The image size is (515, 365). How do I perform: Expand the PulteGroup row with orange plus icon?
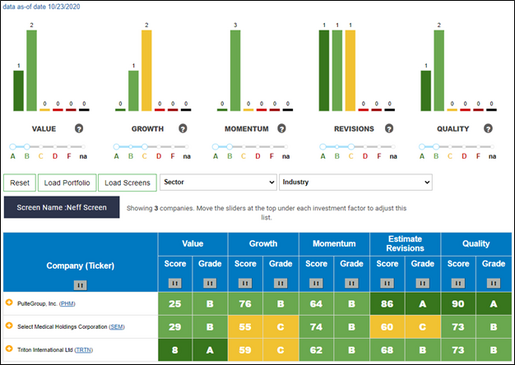click(x=9, y=302)
